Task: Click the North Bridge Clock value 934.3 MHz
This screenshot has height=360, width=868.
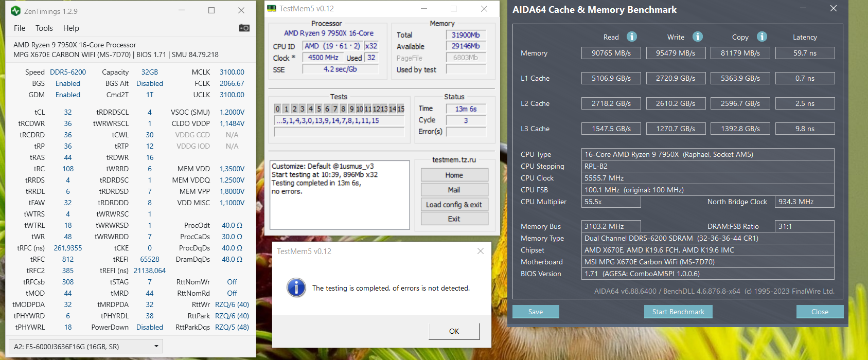Action: pos(805,202)
